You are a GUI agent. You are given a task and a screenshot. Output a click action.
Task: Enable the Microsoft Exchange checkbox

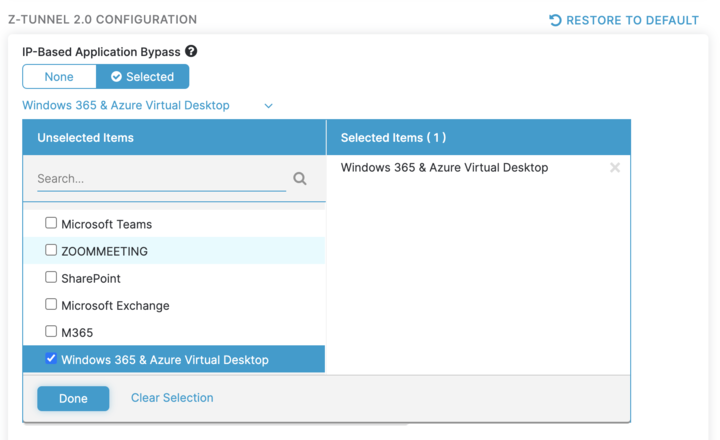51,305
